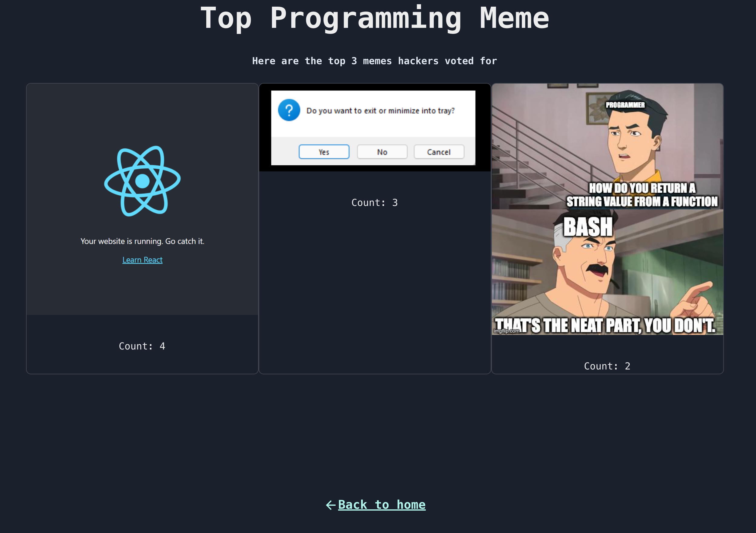This screenshot has height=533, width=756.
Task: Click the Count: 4 label
Action: [x=142, y=346]
